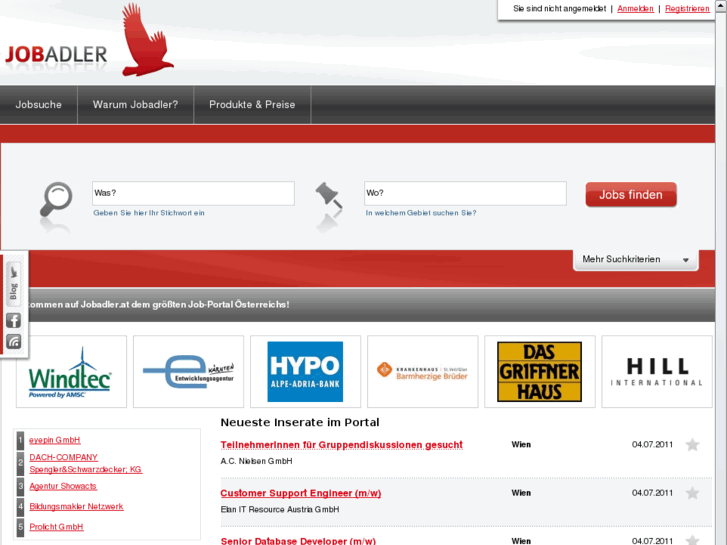Click the Registrieren link

(x=687, y=8)
